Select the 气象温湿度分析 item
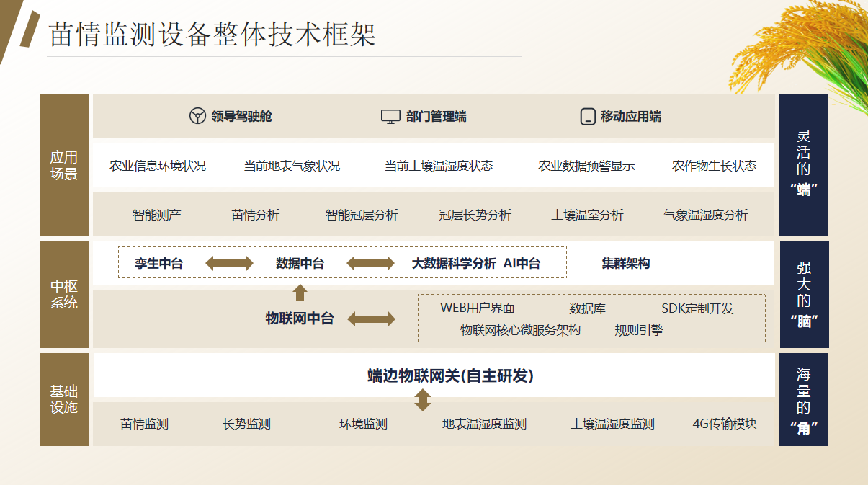Image resolution: width=868 pixels, height=485 pixels. [x=706, y=215]
